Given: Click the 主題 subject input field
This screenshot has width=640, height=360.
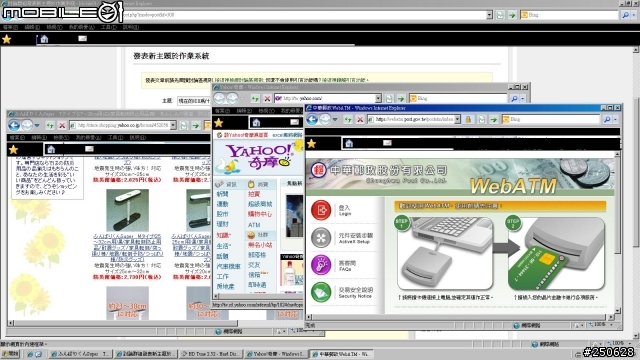Looking at the screenshot, I should pyautogui.click(x=194, y=101).
